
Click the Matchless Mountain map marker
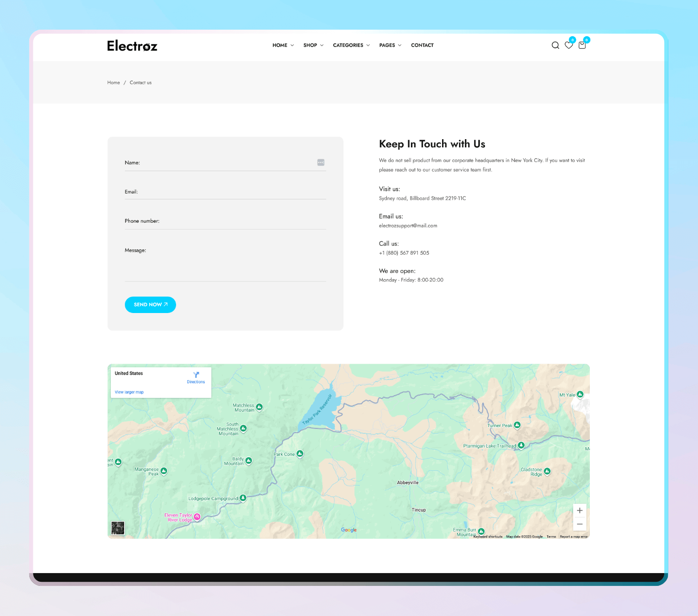click(x=259, y=407)
